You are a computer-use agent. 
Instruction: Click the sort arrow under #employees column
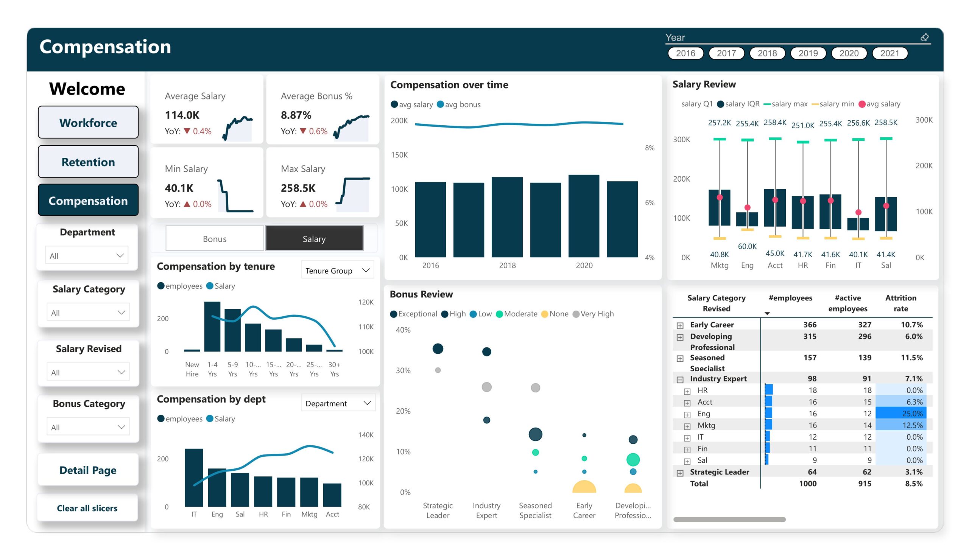coord(767,314)
